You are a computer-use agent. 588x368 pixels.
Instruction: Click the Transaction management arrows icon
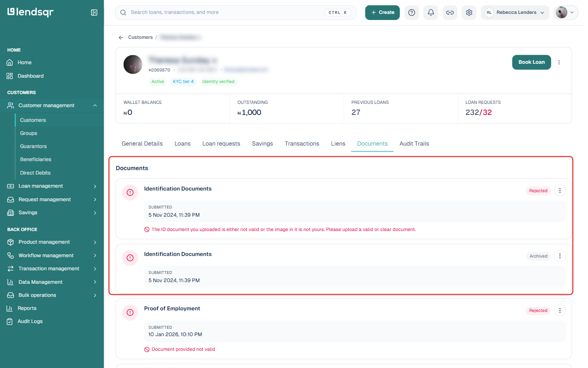(11, 269)
